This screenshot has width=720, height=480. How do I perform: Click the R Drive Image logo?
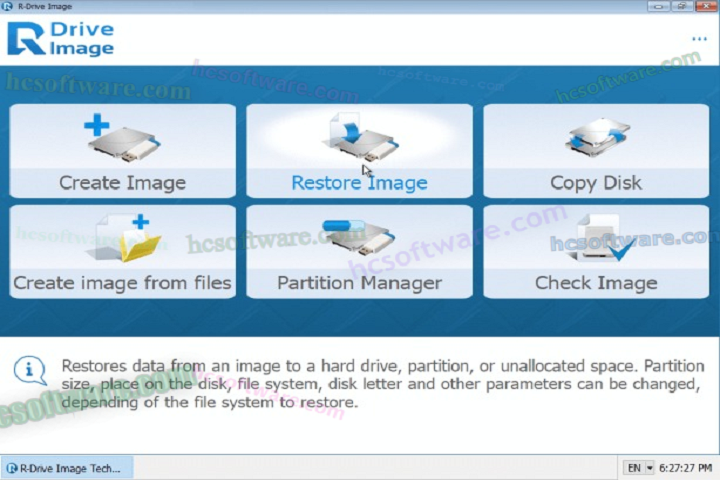pyautogui.click(x=61, y=39)
